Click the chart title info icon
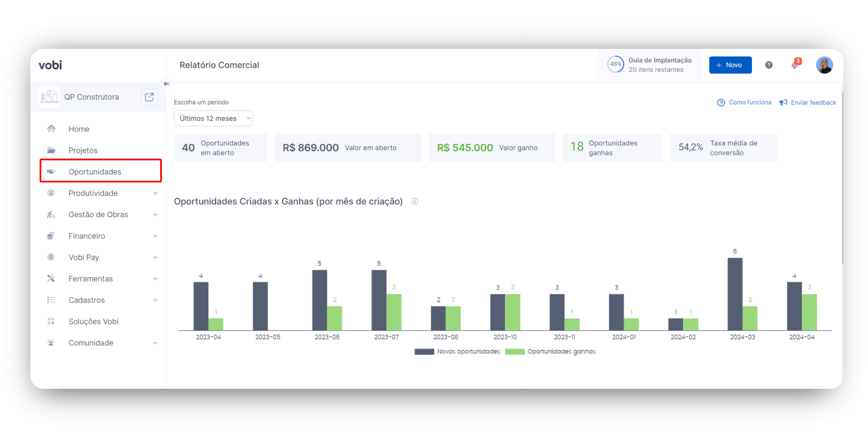868x439 pixels. pos(415,201)
